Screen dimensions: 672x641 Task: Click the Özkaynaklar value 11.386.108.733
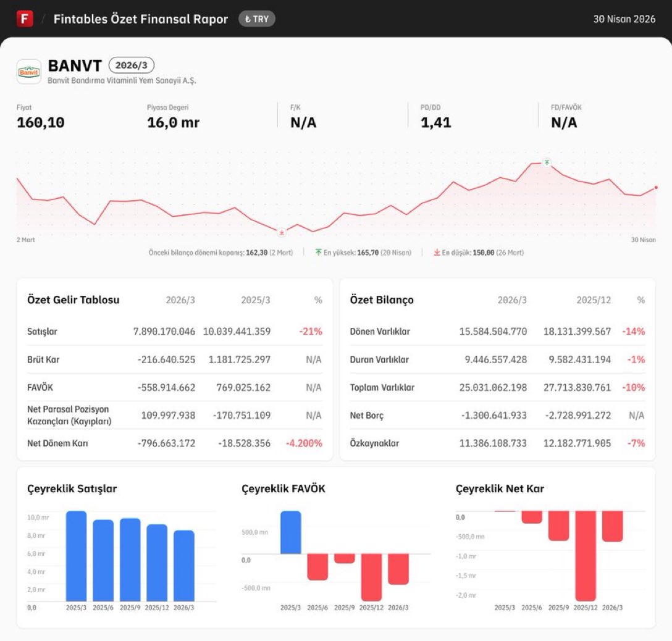[x=493, y=443]
